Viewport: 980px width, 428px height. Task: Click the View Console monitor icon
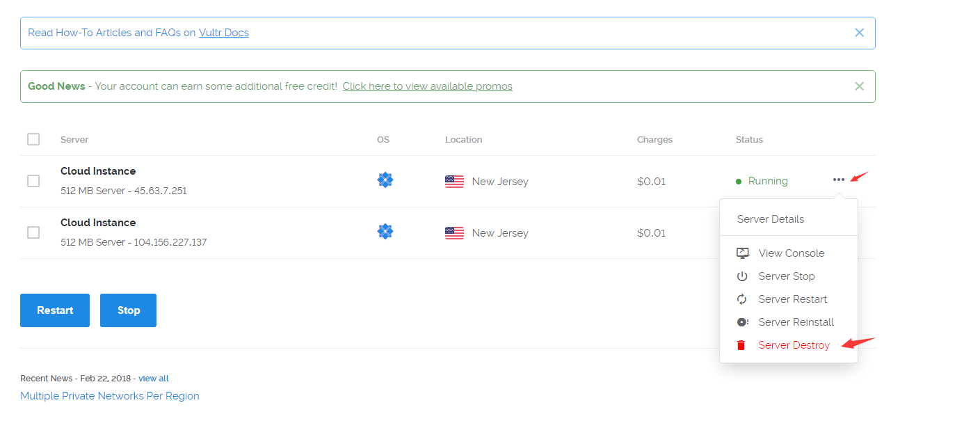742,253
